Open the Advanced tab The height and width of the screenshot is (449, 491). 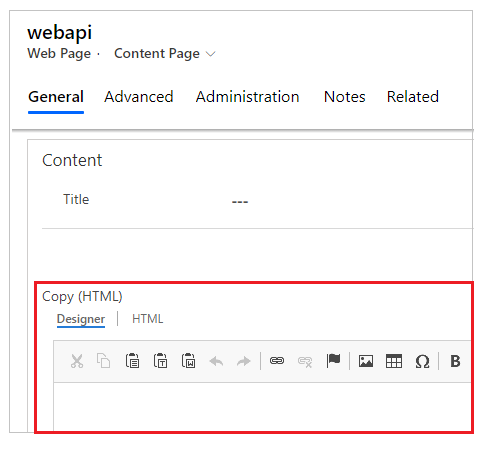click(139, 97)
